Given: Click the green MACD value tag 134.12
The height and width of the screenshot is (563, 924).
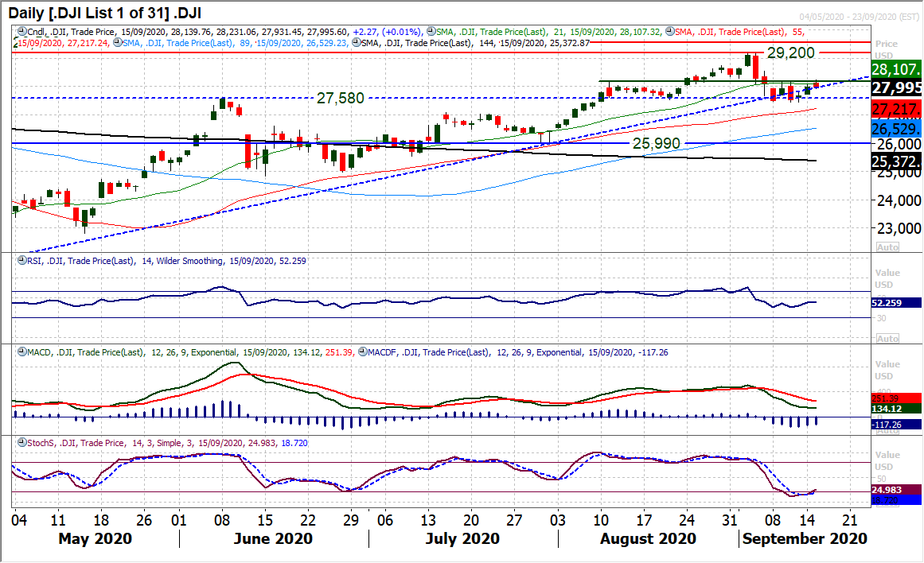Looking at the screenshot, I should (896, 409).
